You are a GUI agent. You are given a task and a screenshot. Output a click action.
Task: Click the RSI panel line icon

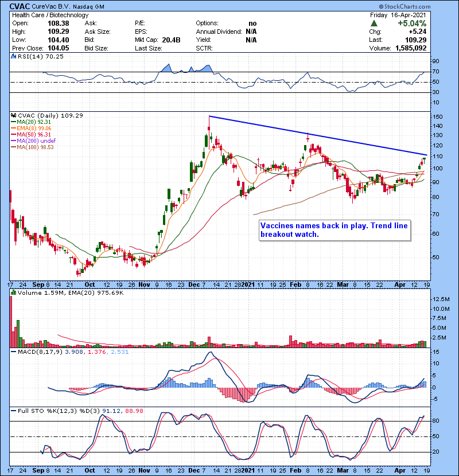(13, 56)
